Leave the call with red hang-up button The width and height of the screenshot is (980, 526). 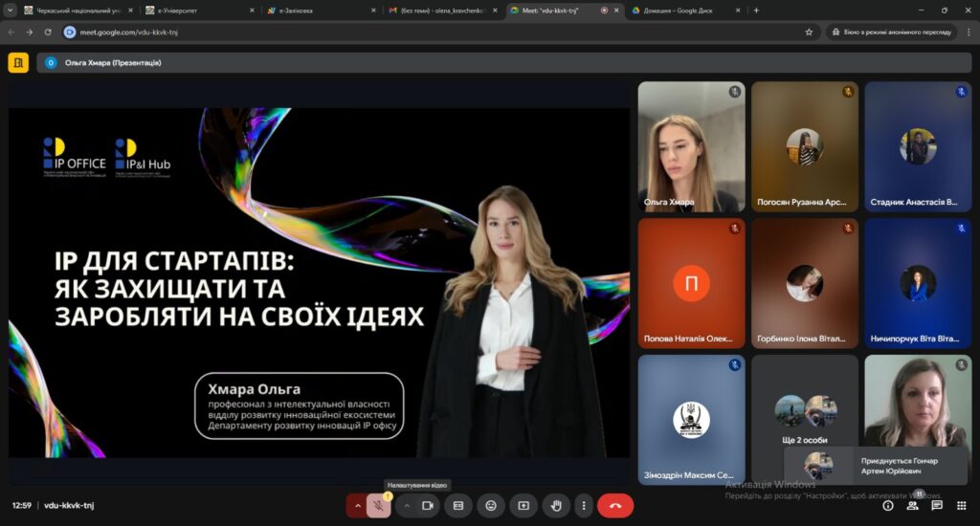click(x=615, y=505)
